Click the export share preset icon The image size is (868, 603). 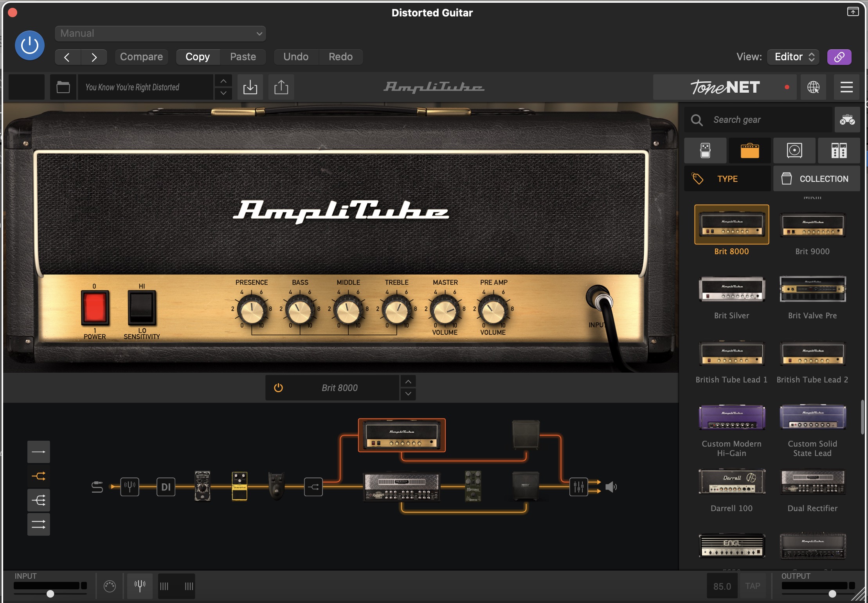281,87
